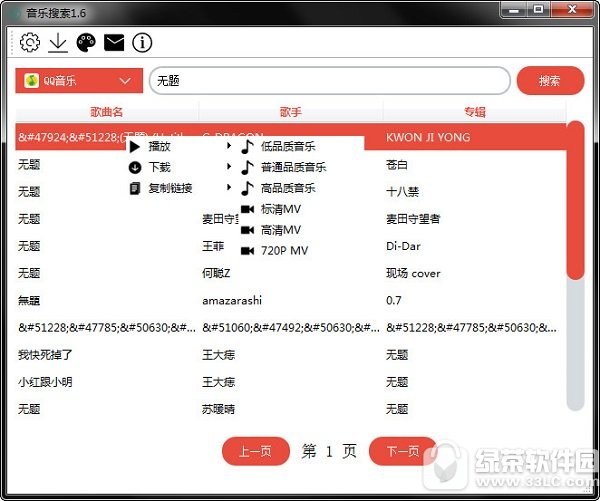Select 普通品质音乐 from the submenu

point(293,167)
